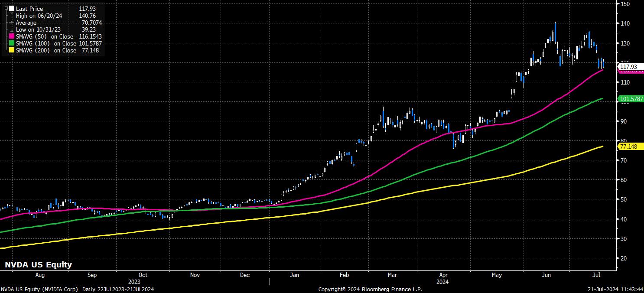Click the 116.1543 value in the legend

point(90,36)
